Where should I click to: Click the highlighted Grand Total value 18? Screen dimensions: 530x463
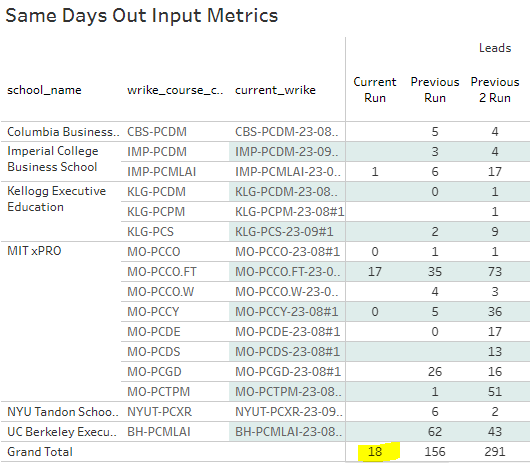point(375,452)
